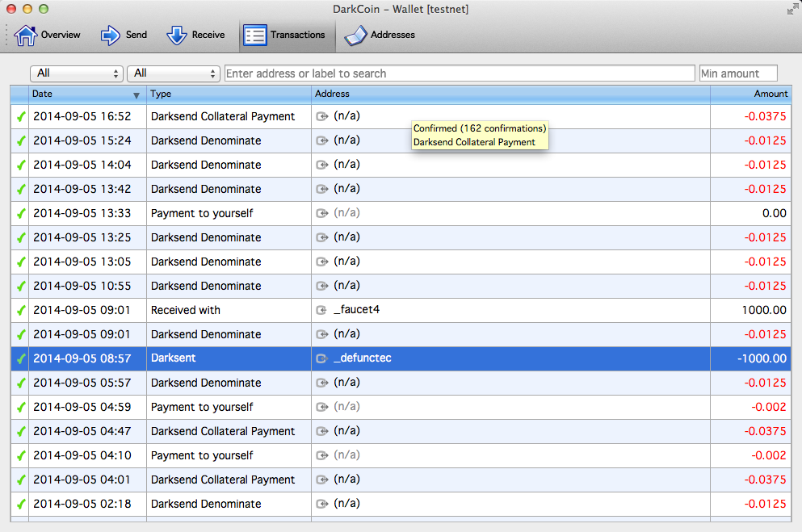Click the -0.002 amount in 04:59 row
This screenshot has width=802, height=532.
[x=769, y=408]
